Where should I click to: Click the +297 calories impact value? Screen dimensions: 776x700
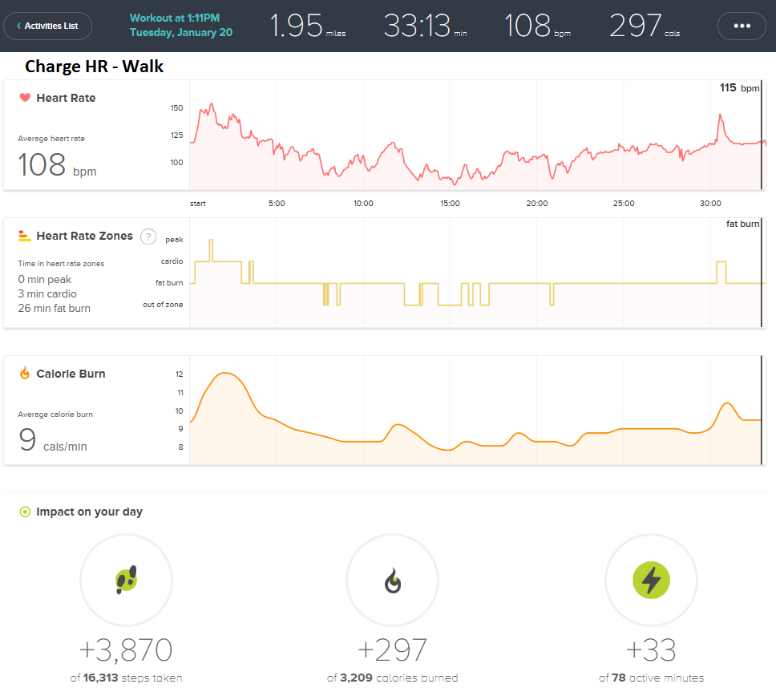click(393, 649)
